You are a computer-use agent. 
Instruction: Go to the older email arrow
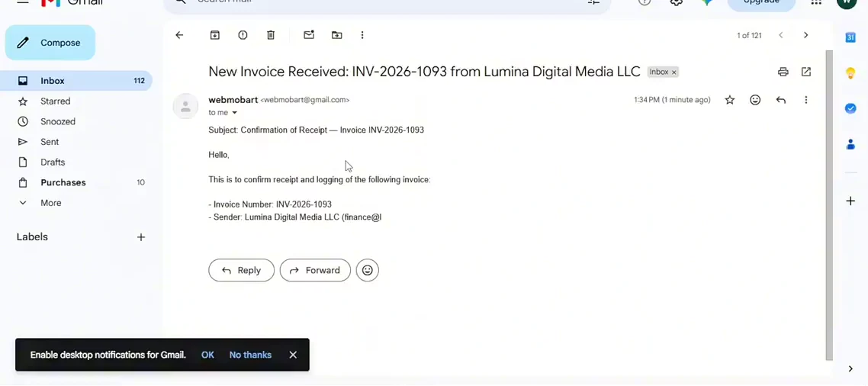(805, 35)
